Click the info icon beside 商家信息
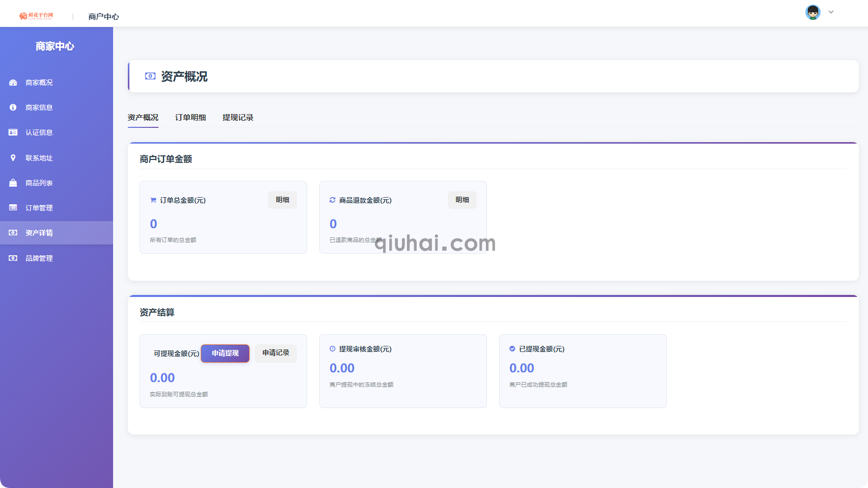 pyautogui.click(x=13, y=107)
